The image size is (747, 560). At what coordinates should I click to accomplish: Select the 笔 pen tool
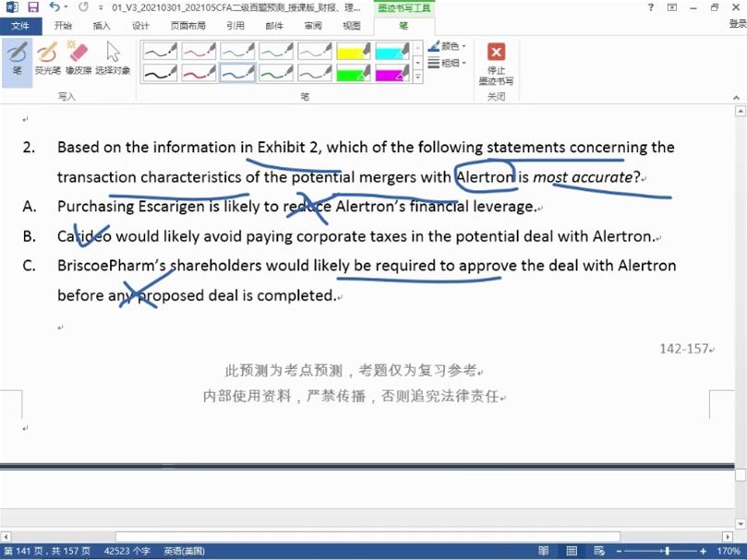[18, 58]
